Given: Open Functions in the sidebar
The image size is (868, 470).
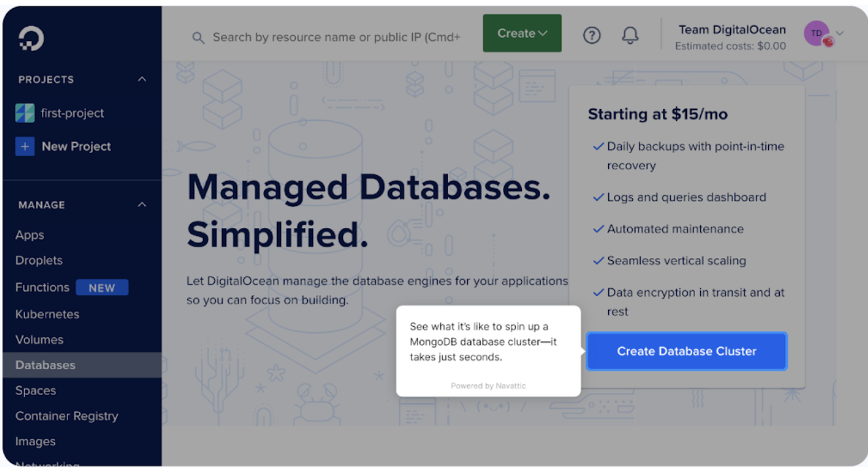Looking at the screenshot, I should (x=42, y=287).
